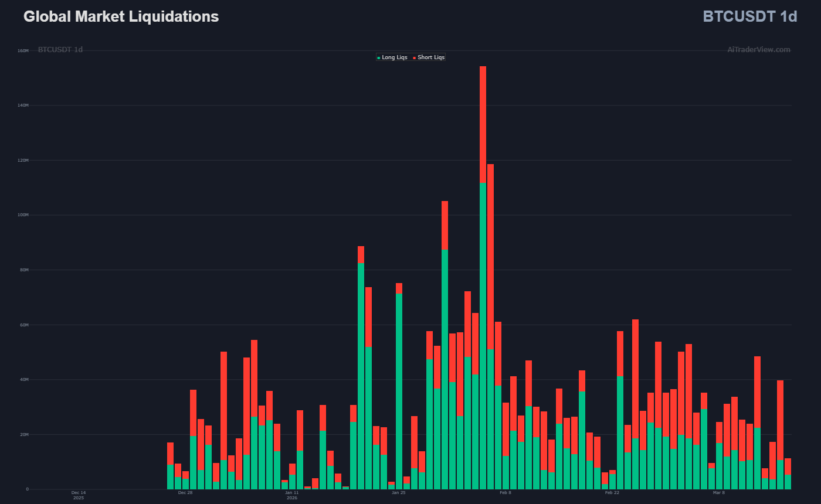Click the Mar 8 x-axis date label

click(x=719, y=493)
